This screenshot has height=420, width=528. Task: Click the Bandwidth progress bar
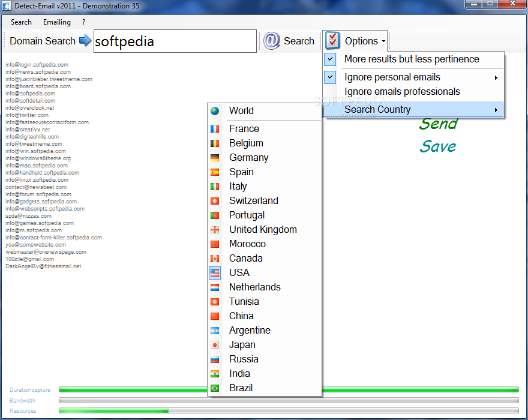coord(289,400)
